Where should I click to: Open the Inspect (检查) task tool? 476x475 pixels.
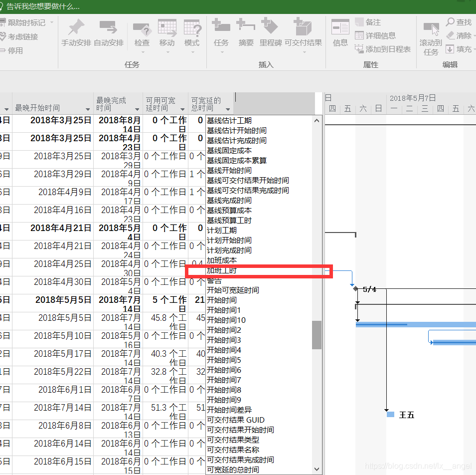pyautogui.click(x=142, y=29)
